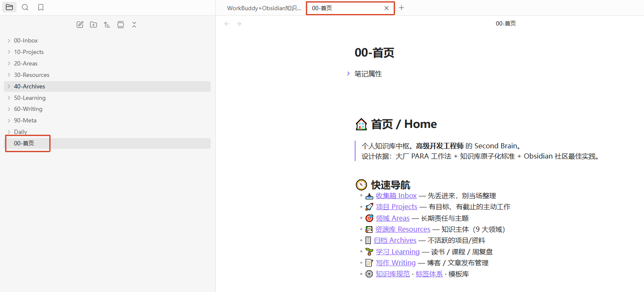Select the 00-首页 tab
Screen dimensions: 644x292
[x=350, y=8]
